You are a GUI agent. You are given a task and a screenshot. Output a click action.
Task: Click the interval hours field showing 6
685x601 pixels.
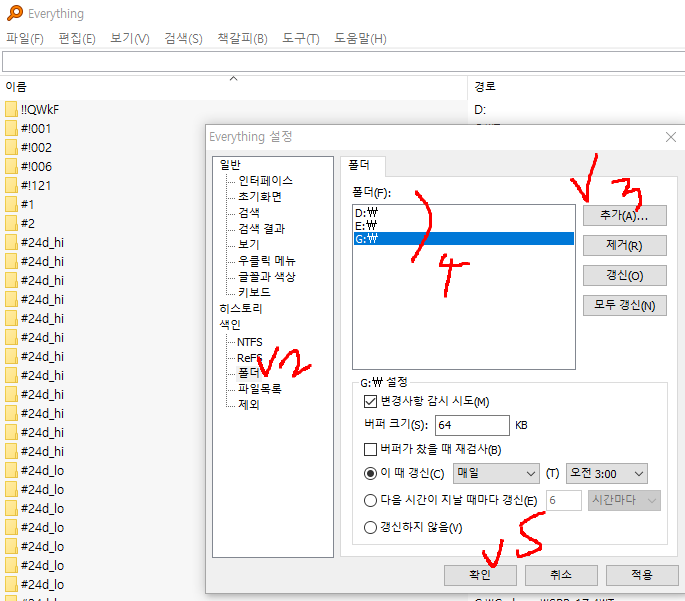tap(564, 501)
